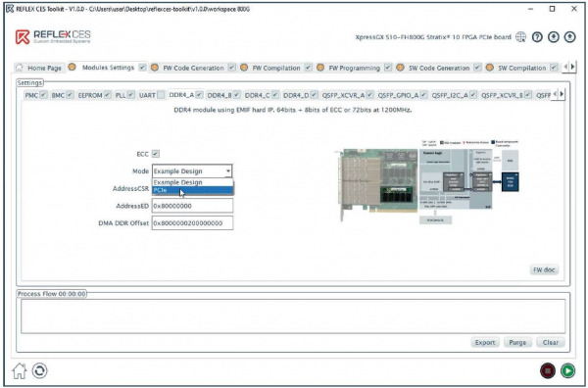
Task: Click the globe language icon
Action: [520, 37]
